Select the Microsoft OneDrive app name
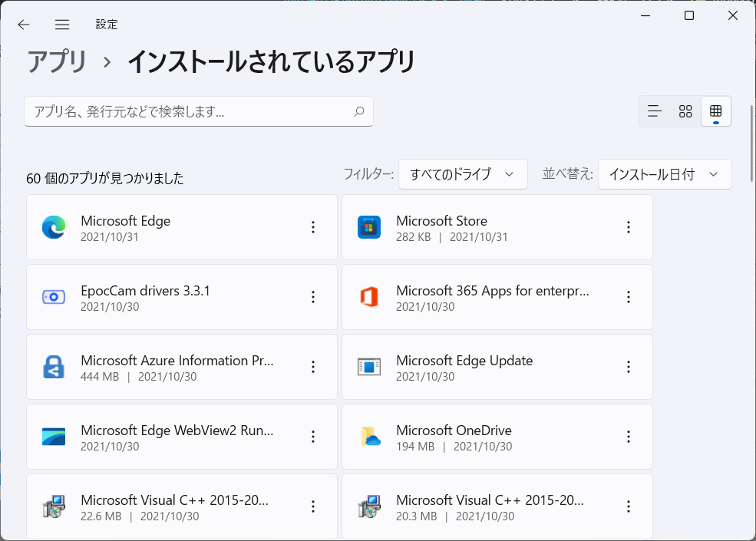The height and width of the screenshot is (541, 756). [454, 430]
